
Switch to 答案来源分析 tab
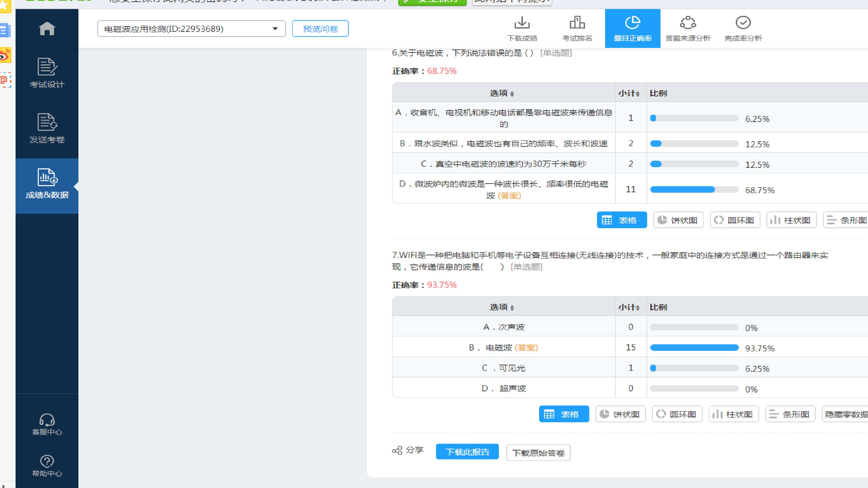pyautogui.click(x=688, y=29)
